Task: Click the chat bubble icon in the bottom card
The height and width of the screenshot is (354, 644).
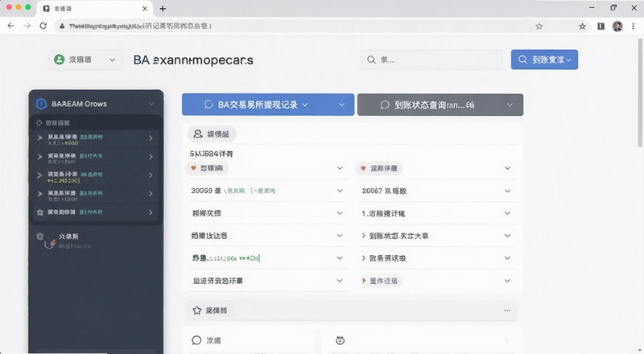Action: (196, 340)
